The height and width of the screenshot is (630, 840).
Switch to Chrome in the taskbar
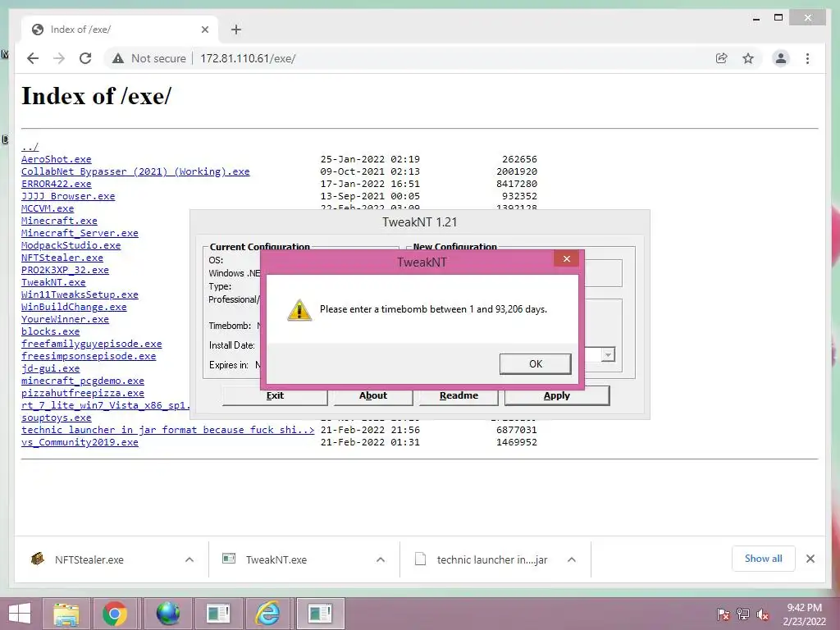tap(115, 614)
